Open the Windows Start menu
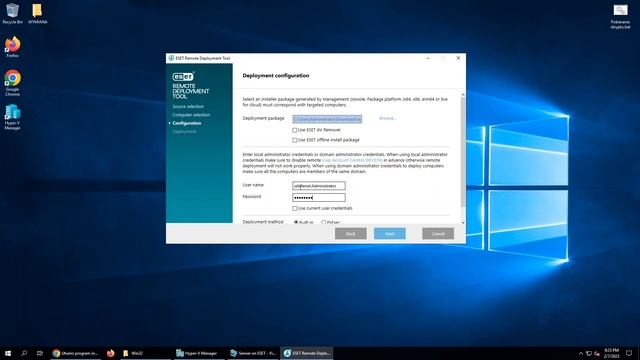Image resolution: width=640 pixels, height=360 pixels. point(8,353)
